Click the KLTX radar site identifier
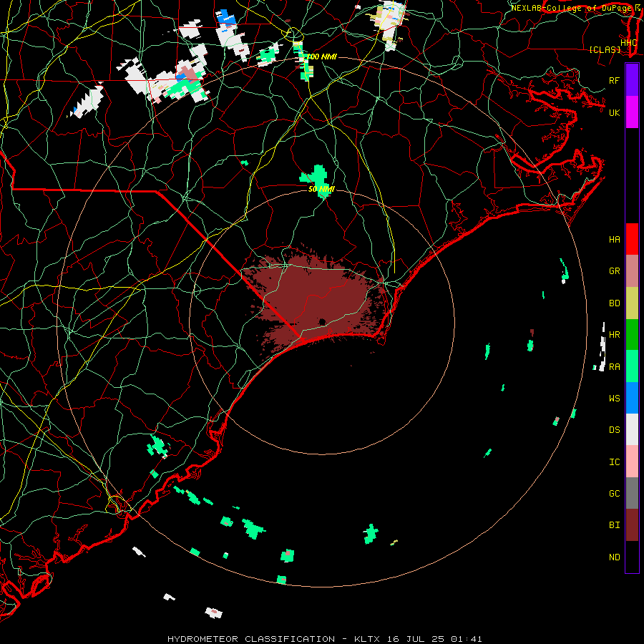This screenshot has height=644, width=644. point(367,639)
